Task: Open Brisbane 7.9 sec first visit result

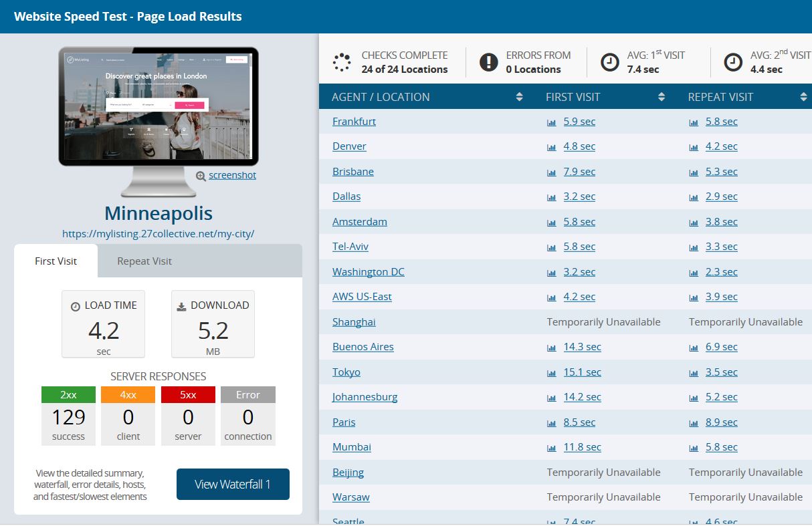Action: pos(579,172)
